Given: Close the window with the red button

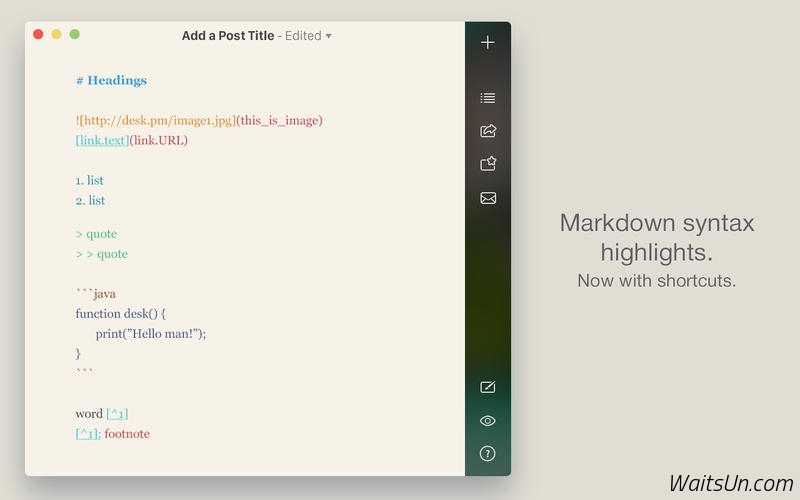Looking at the screenshot, I should pos(38,34).
